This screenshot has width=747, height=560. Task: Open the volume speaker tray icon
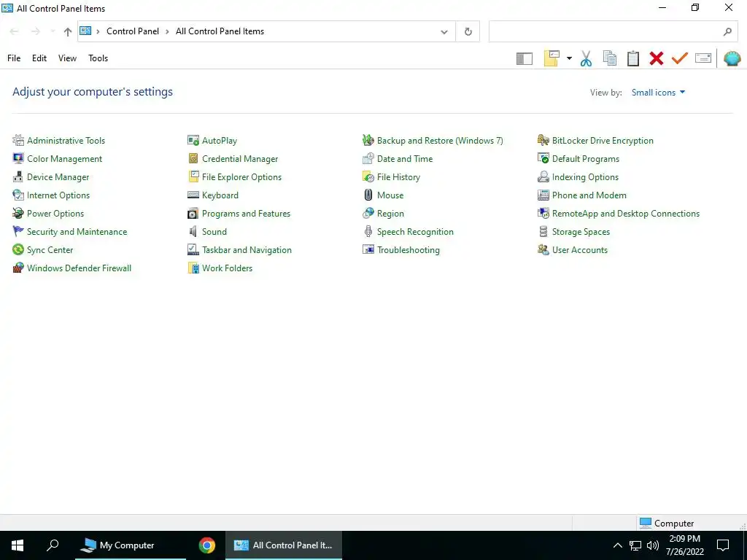click(653, 545)
